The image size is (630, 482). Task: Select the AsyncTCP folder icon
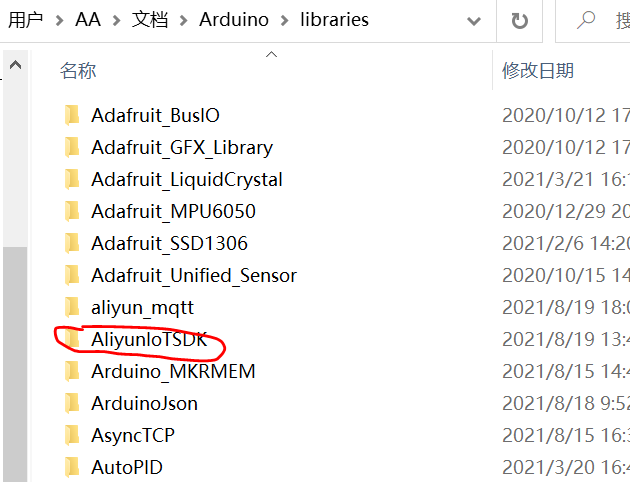[x=72, y=435]
